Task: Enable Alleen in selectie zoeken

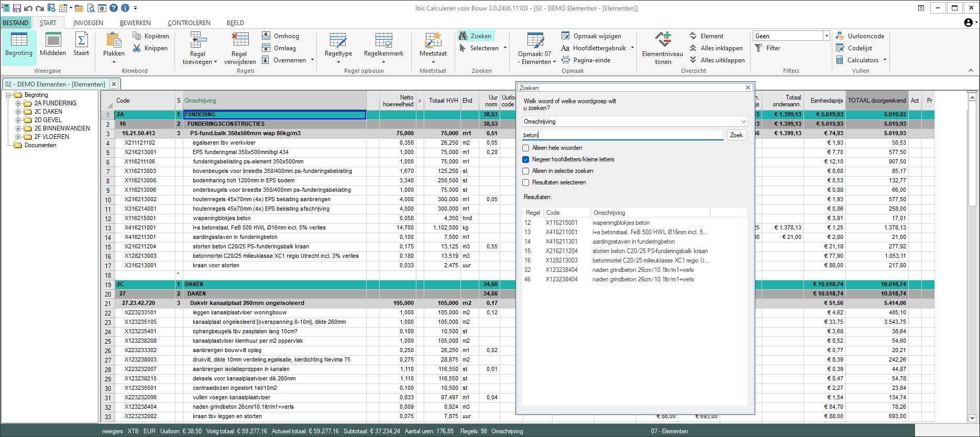Action: 526,171
